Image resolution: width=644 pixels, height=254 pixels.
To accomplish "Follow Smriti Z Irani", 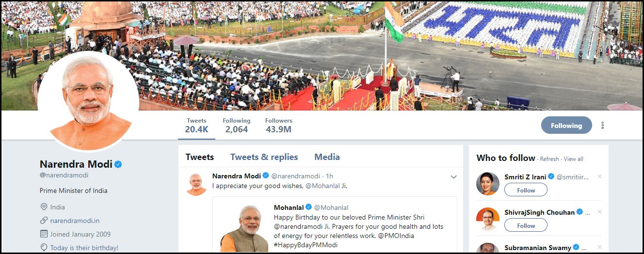I will [x=526, y=190].
